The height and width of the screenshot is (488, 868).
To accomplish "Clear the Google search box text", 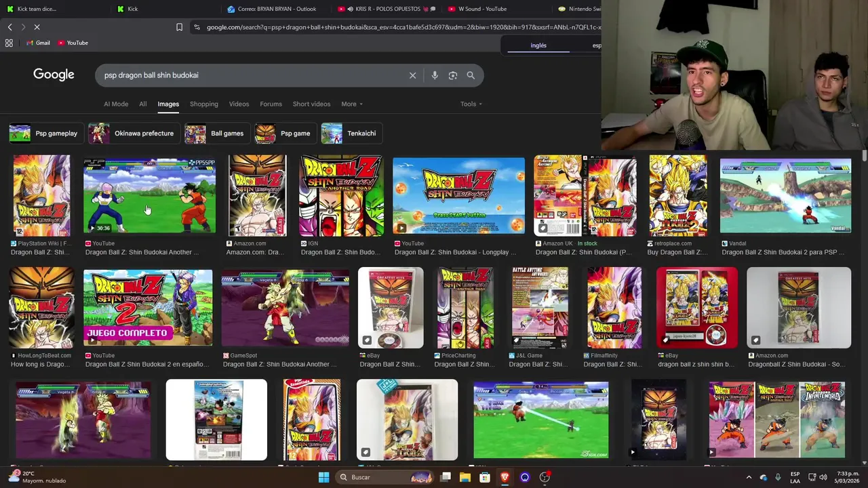I will tap(412, 75).
